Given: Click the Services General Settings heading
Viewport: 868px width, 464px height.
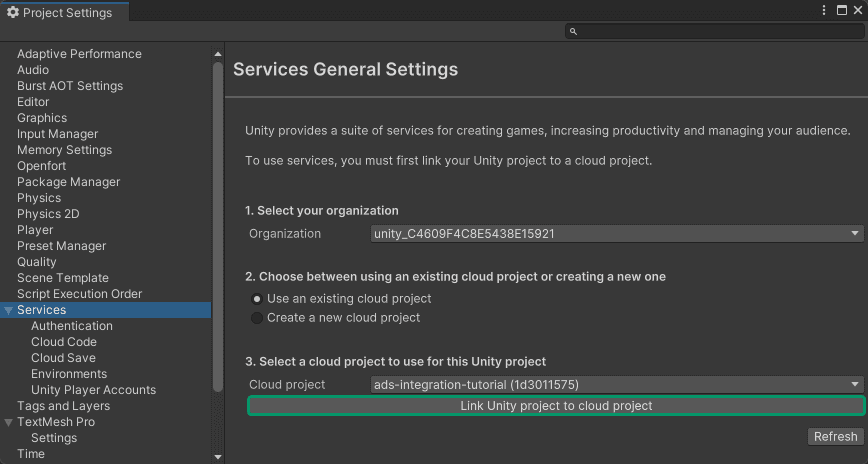Looking at the screenshot, I should tap(345, 70).
